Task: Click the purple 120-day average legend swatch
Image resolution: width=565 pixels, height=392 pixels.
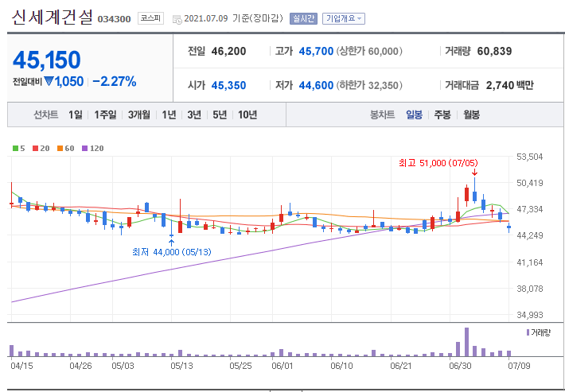Action: pos(85,149)
